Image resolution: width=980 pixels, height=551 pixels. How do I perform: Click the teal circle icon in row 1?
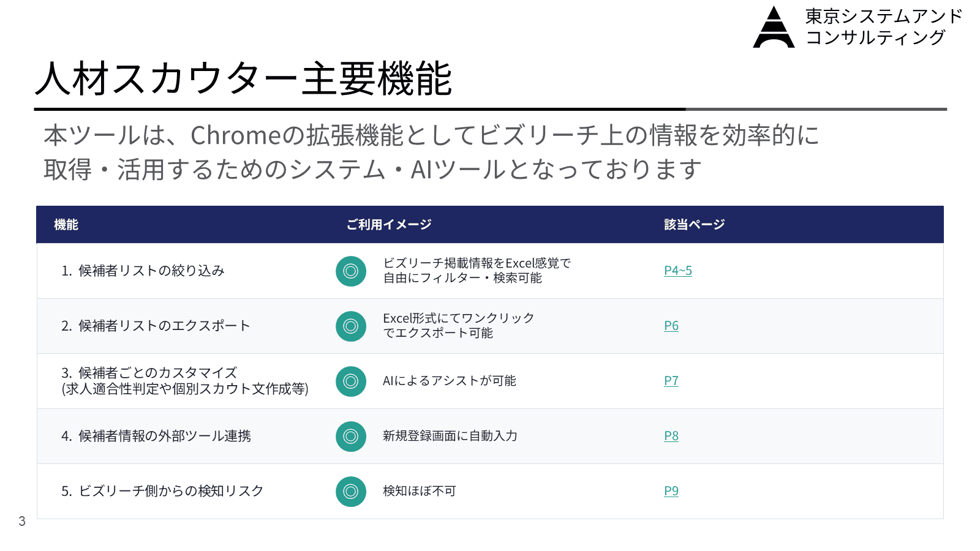(351, 271)
